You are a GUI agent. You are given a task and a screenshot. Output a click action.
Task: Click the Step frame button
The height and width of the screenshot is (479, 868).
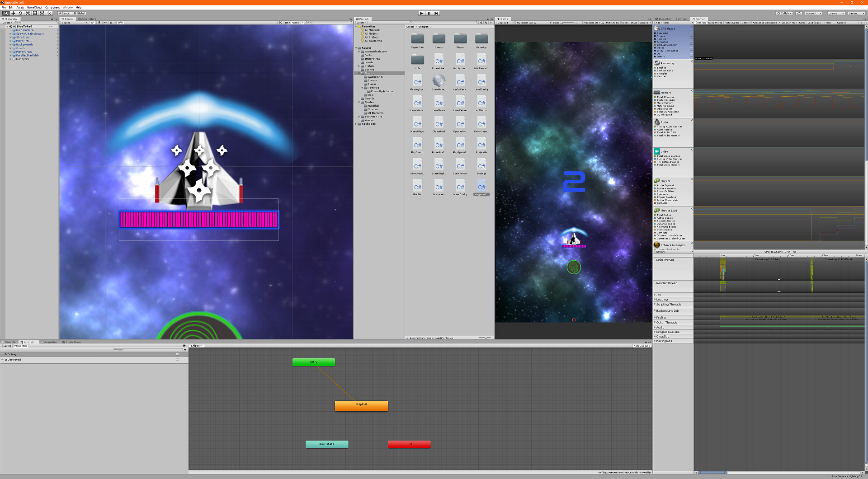click(436, 13)
